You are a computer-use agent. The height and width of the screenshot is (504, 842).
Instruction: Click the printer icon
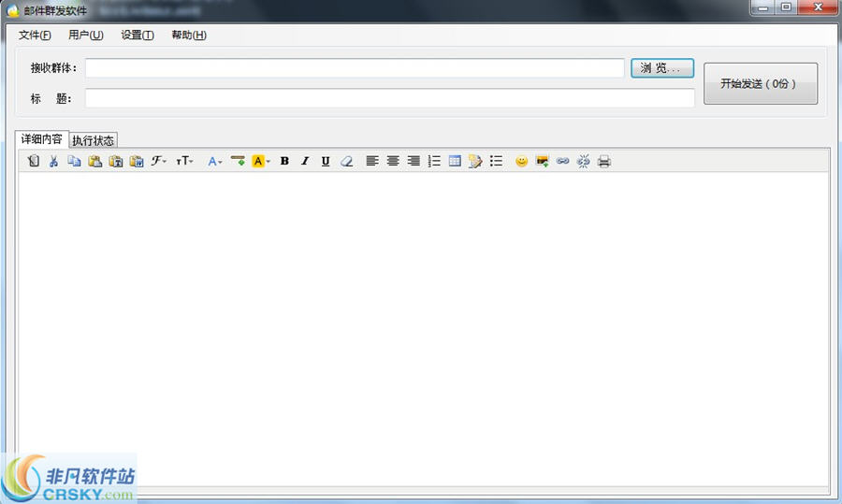point(604,161)
